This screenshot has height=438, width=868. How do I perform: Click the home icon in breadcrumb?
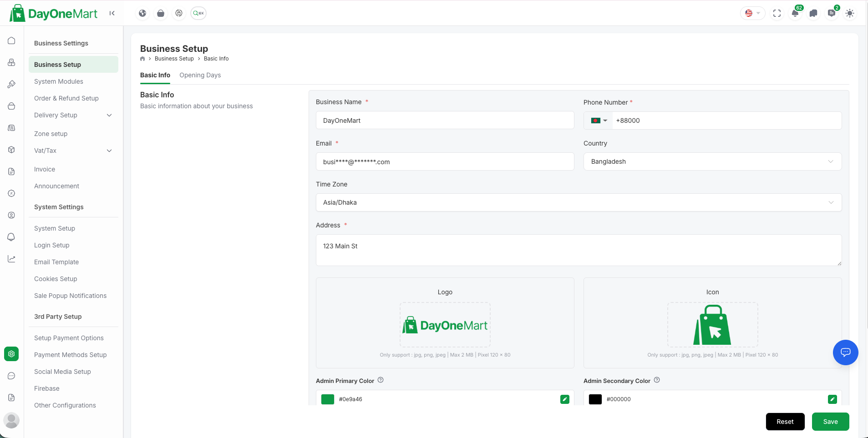(142, 59)
